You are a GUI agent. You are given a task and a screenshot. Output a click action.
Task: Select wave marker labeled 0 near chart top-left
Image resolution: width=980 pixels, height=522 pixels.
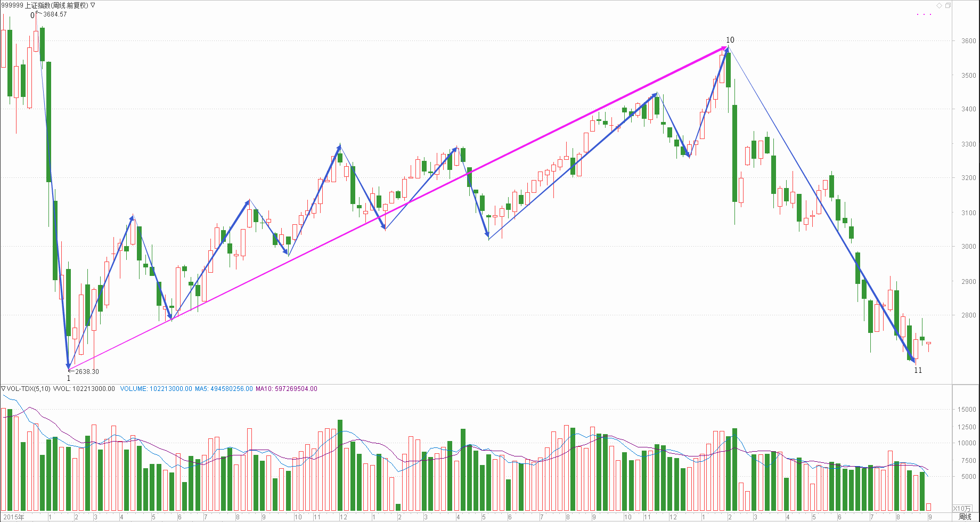(x=32, y=15)
